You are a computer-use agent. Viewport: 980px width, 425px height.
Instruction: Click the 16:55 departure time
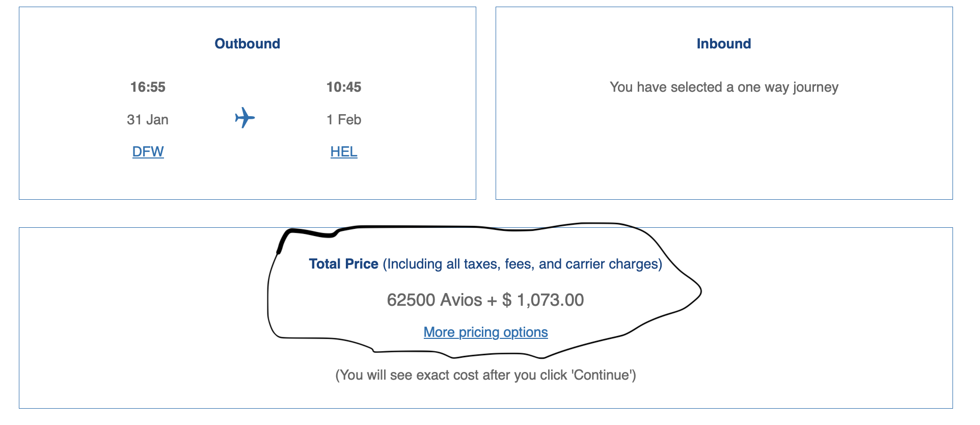pos(148,87)
